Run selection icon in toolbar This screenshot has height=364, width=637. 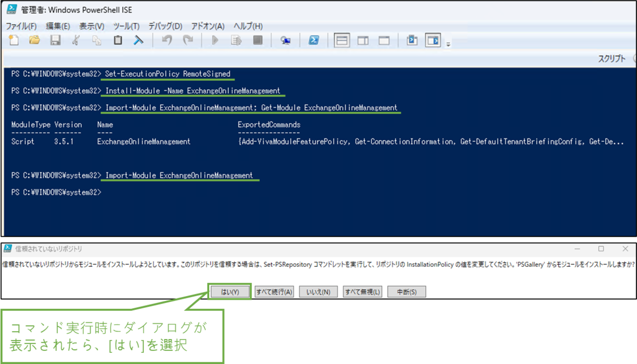point(237,40)
